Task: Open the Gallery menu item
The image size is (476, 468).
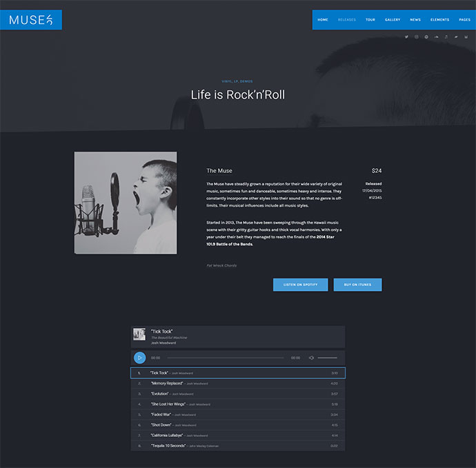Action: tap(393, 20)
